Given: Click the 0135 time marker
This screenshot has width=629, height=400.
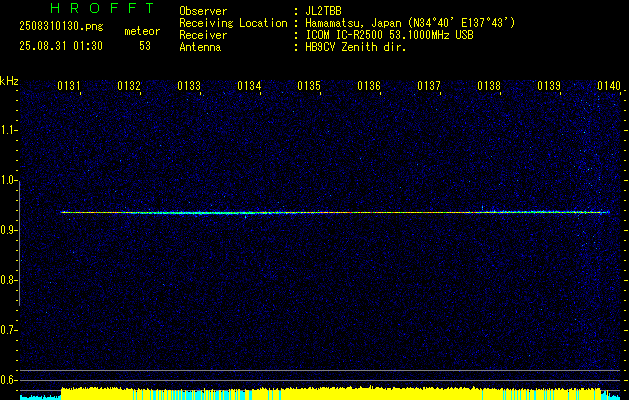Looking at the screenshot, I should pyautogui.click(x=309, y=86).
